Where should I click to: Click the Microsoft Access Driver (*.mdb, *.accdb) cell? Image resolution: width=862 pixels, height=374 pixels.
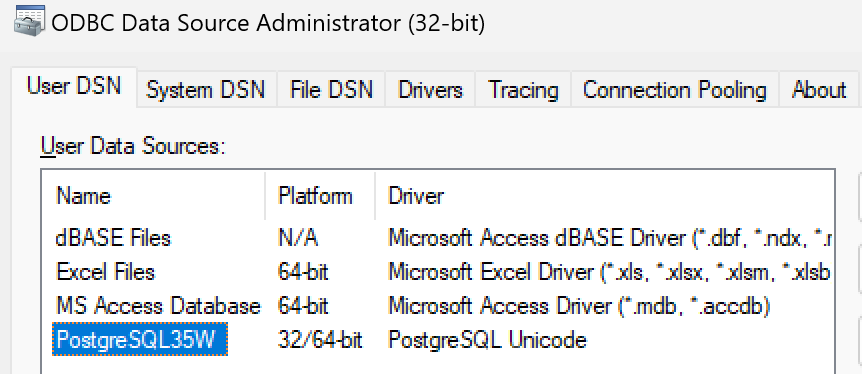click(579, 306)
